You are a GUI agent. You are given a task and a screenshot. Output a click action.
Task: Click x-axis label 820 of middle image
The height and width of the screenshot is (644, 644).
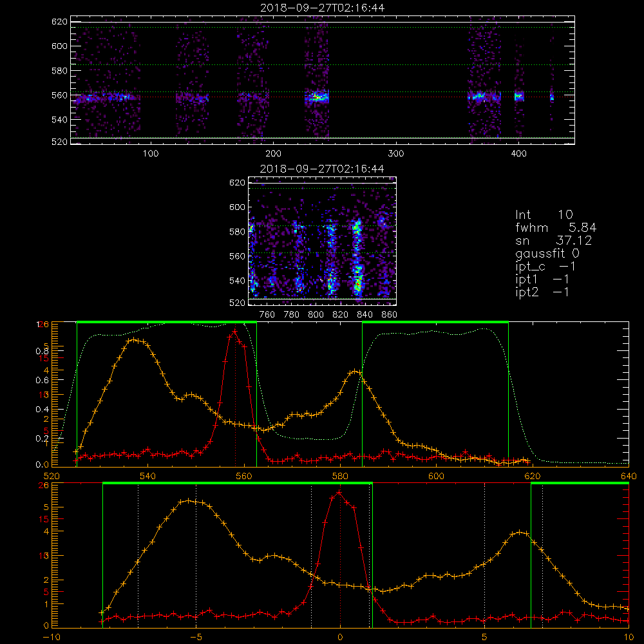point(340,315)
